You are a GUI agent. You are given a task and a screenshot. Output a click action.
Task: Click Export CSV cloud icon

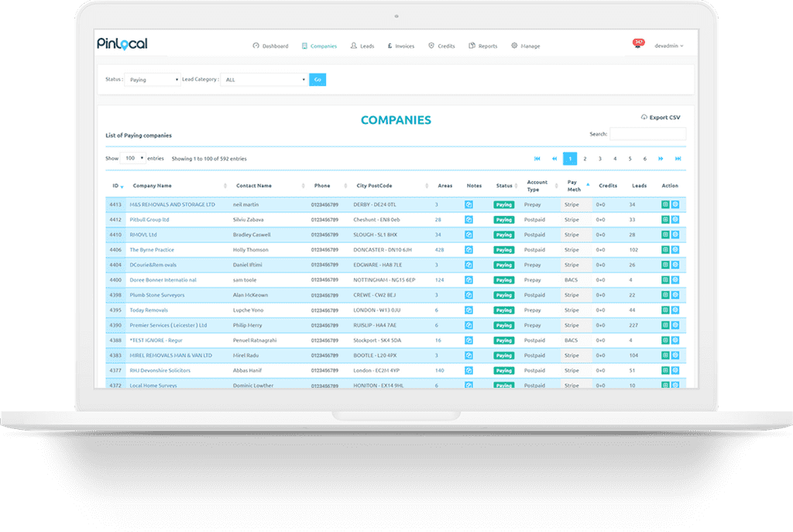pyautogui.click(x=644, y=118)
